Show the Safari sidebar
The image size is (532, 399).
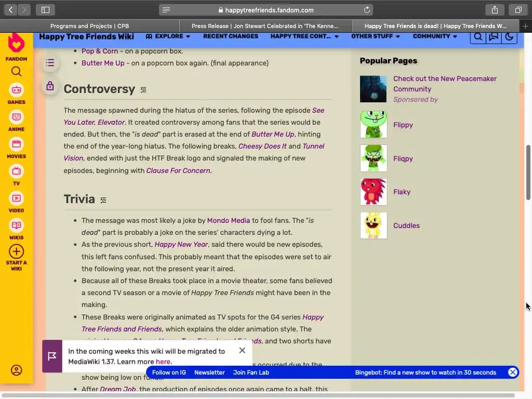point(45,10)
